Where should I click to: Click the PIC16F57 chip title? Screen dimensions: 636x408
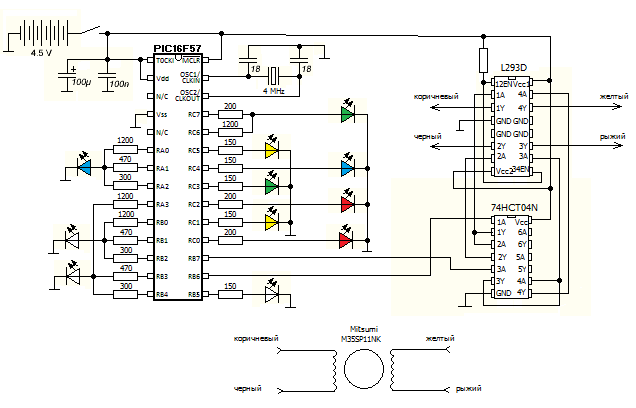click(x=177, y=49)
